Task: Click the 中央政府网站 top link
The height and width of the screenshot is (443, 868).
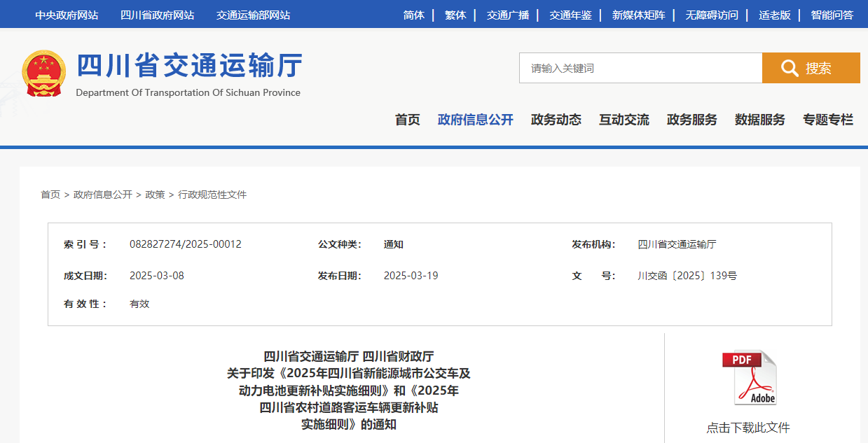Action: point(67,15)
